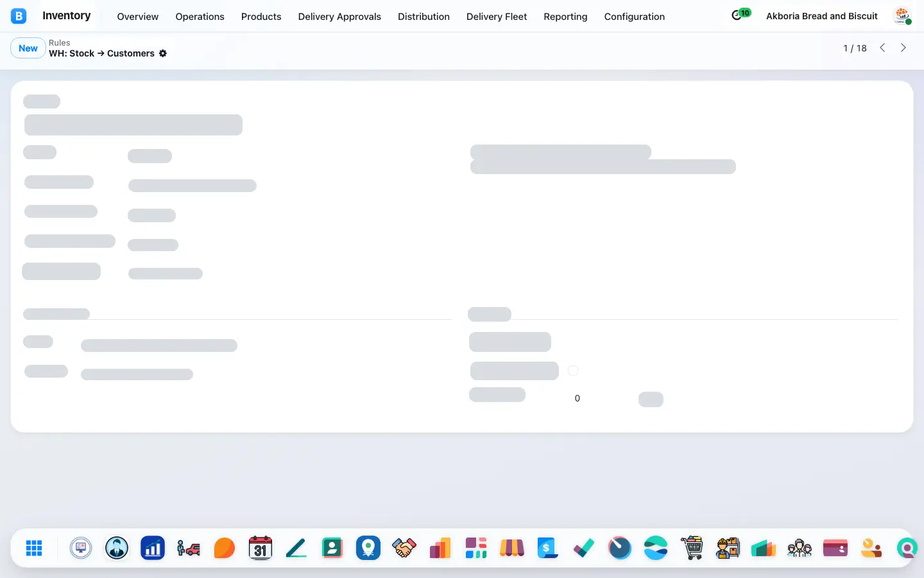Open the Configuration menu
The image size is (924, 578).
635,16
